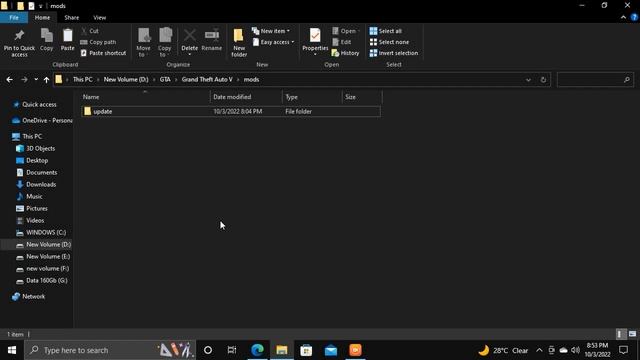Switch to the View ribbon tab

tap(100, 18)
